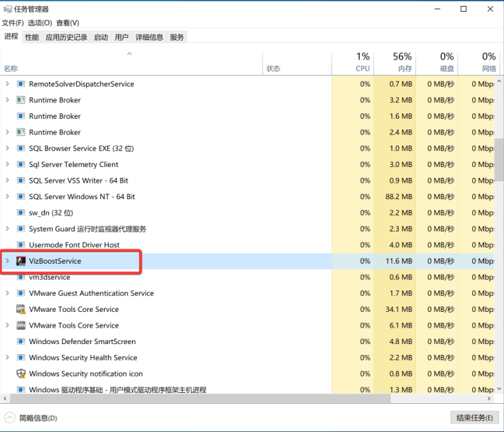Screen dimensions: 504x432
Task: Select the Windows Defender SmartScreen process name
Action: click(83, 341)
